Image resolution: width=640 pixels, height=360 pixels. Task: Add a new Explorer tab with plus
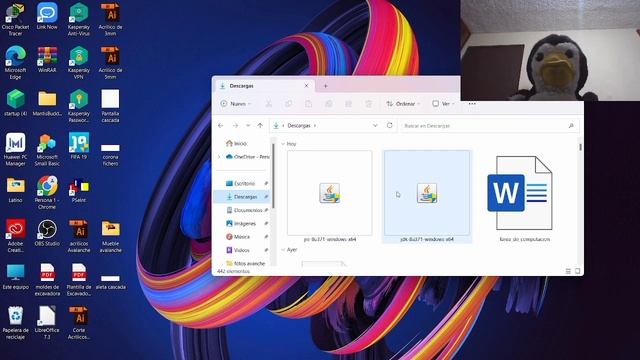tap(325, 86)
